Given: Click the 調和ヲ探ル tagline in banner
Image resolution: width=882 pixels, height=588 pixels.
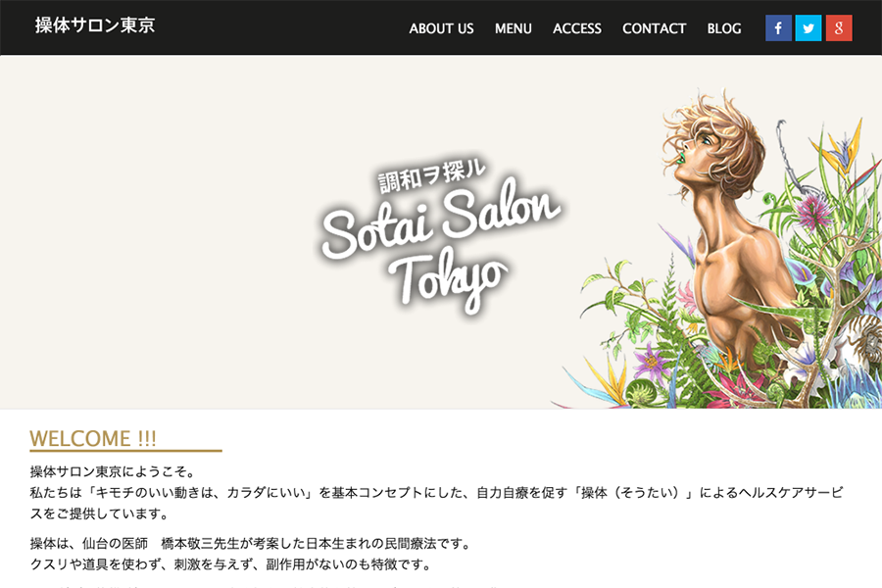Looking at the screenshot, I should (x=431, y=175).
